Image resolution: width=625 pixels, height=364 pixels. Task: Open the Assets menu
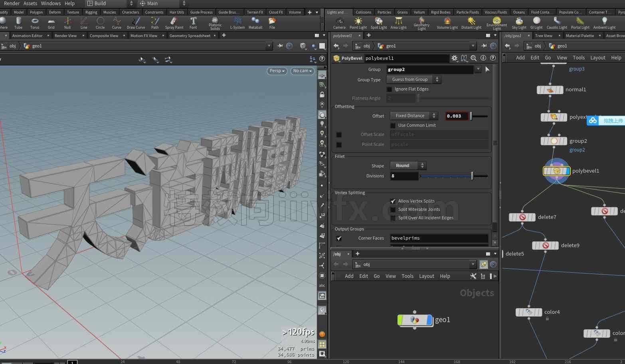30,4
